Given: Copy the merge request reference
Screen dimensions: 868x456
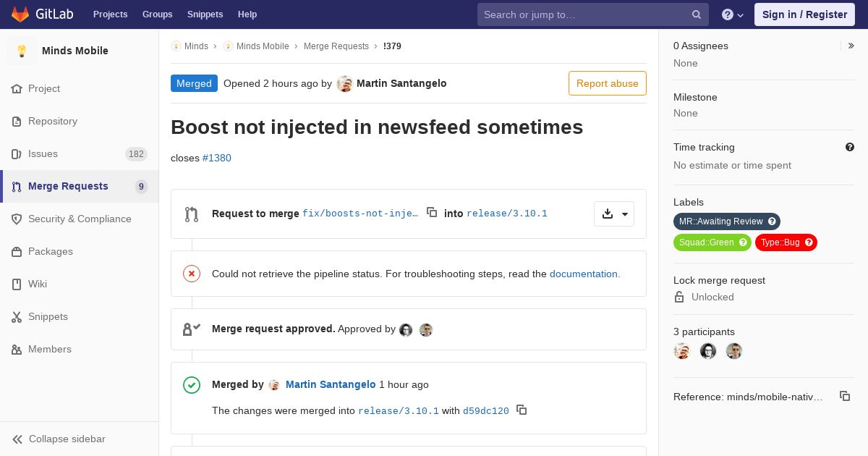Looking at the screenshot, I should point(844,396).
